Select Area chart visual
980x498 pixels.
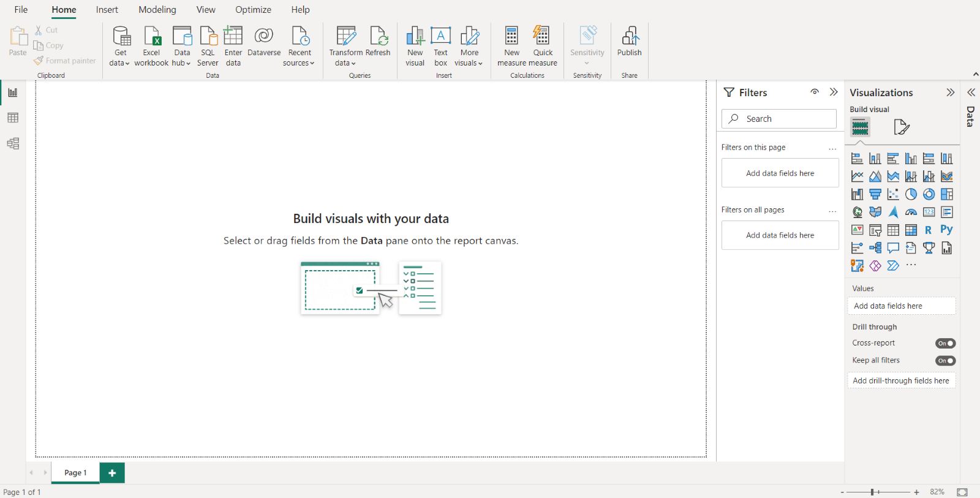875,176
